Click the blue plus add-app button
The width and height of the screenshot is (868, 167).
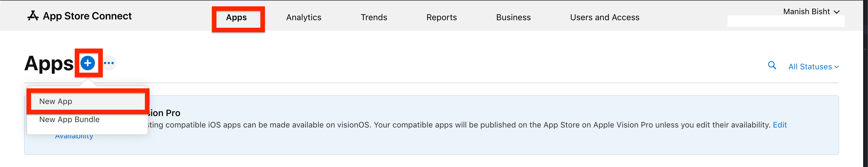pyautogui.click(x=88, y=63)
